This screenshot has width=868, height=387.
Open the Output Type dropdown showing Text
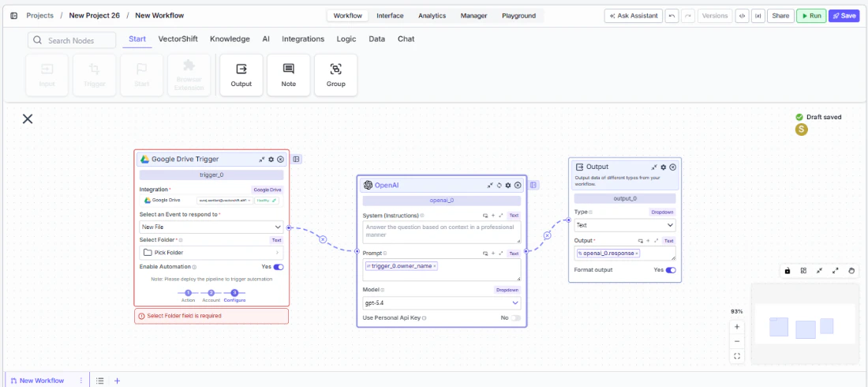point(625,225)
